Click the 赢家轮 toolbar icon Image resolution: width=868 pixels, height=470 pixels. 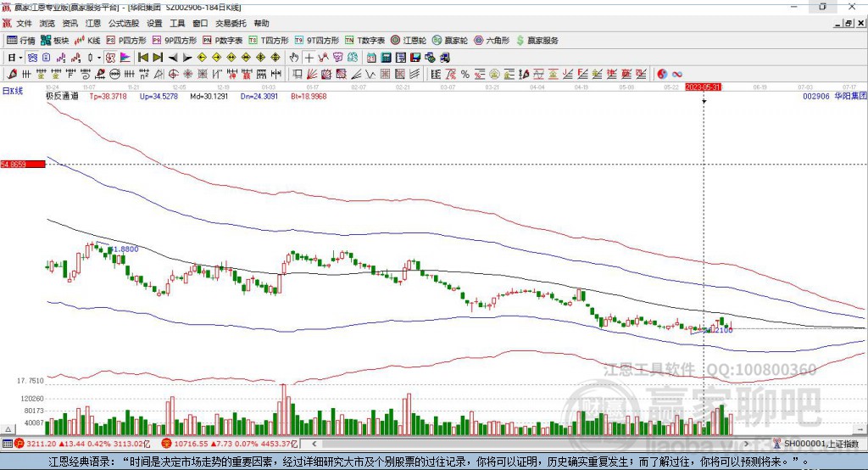(x=450, y=40)
